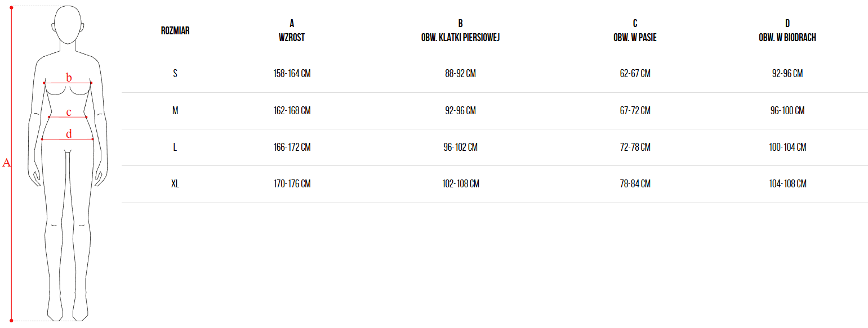Click the figure's head outline
The height and width of the screenshot is (328, 868).
[x=68, y=25]
